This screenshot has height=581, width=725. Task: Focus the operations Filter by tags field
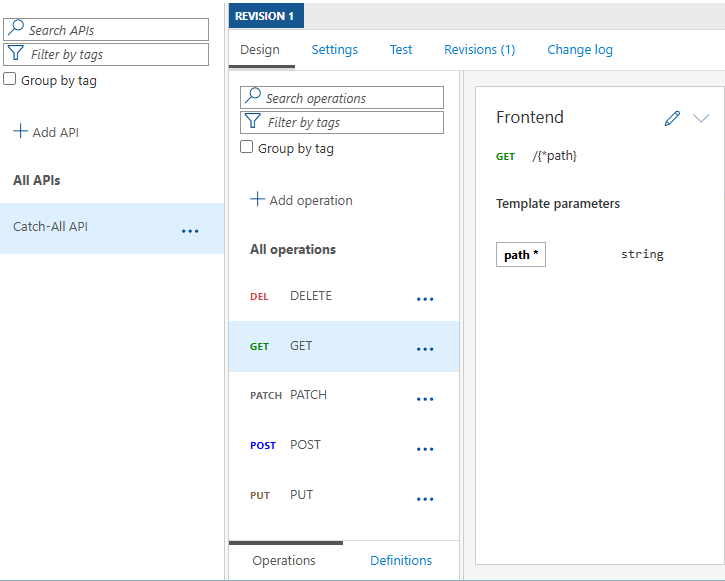tap(342, 122)
